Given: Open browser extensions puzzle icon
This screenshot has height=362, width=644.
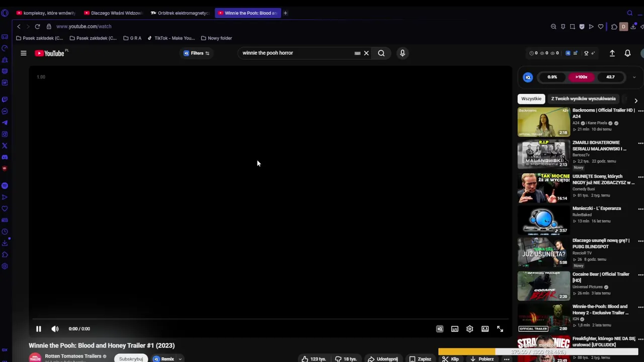Looking at the screenshot, I should pos(614,27).
